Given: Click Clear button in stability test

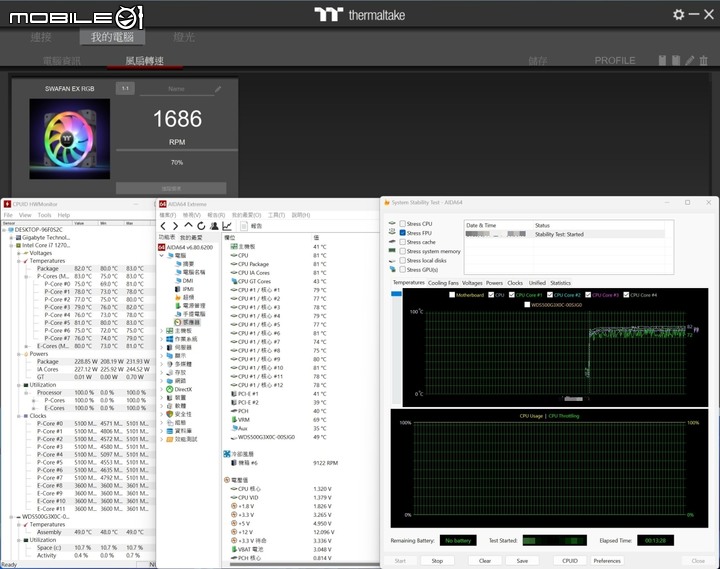Looking at the screenshot, I should (x=485, y=561).
